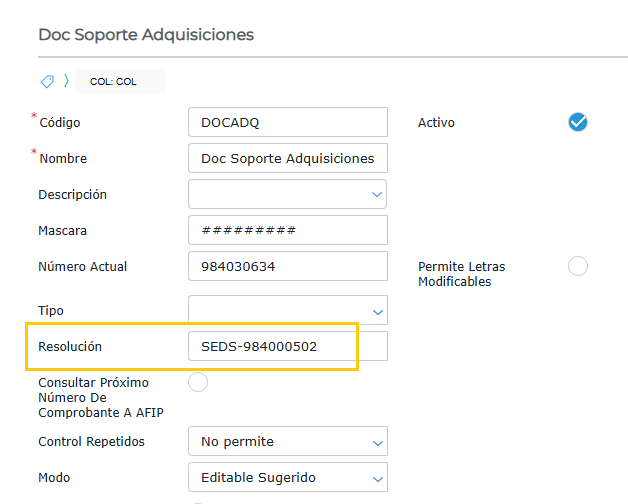
Task: Click the Resolución field with SEDS-984000502
Action: [287, 346]
